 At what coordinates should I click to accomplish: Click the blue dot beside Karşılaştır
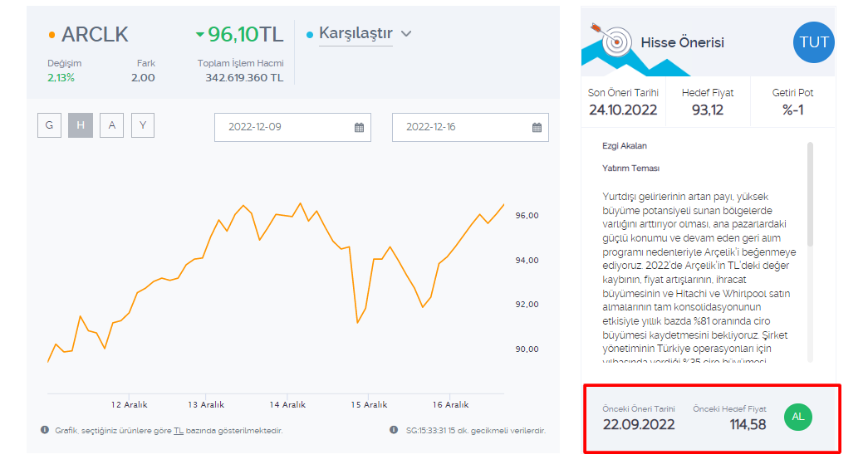point(310,35)
